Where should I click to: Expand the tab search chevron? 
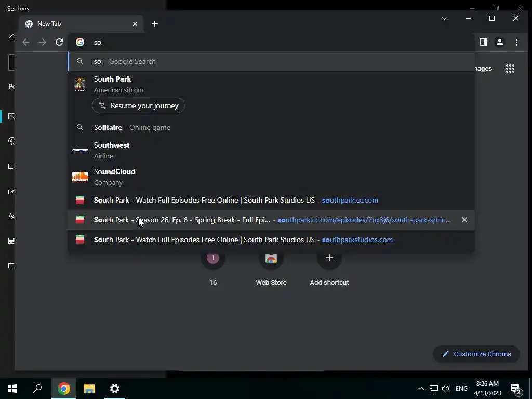click(x=444, y=18)
